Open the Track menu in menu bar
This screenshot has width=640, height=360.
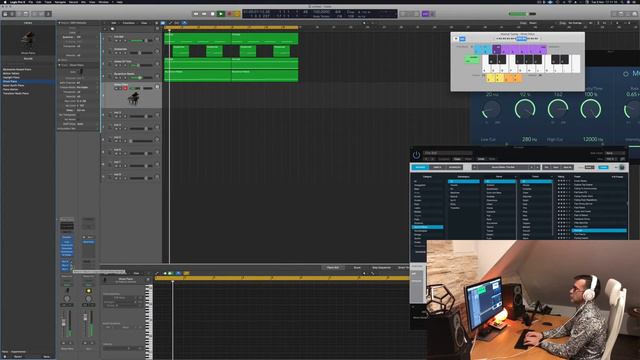(48, 2)
